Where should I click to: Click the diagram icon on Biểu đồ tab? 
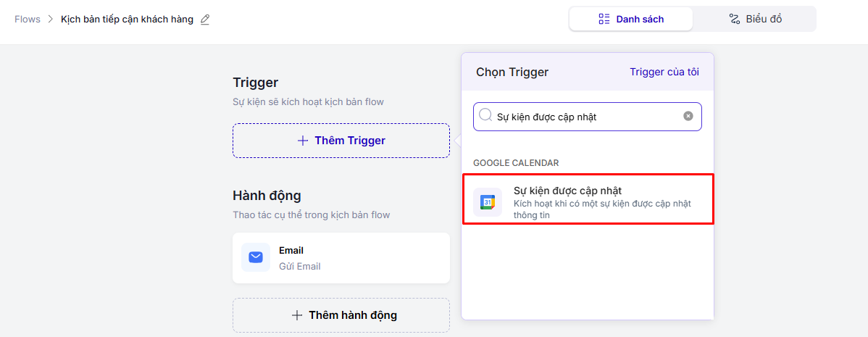click(x=734, y=19)
